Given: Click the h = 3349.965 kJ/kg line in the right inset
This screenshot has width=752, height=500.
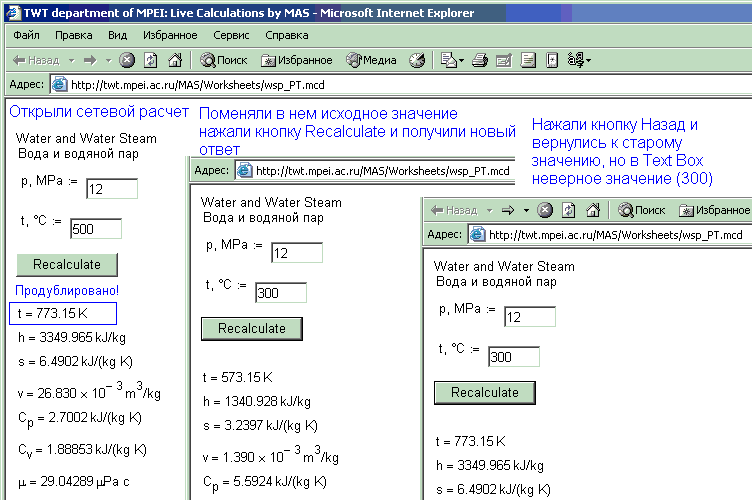Looking at the screenshot, I should click(489, 465).
